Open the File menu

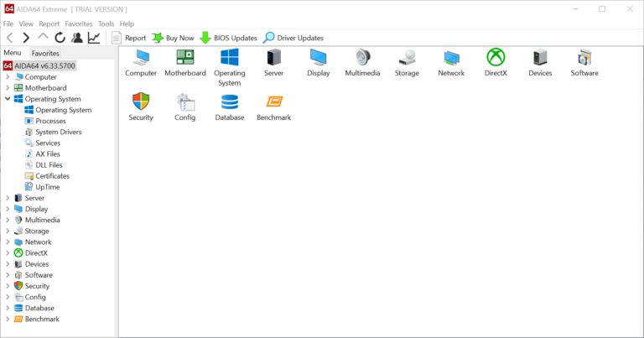[x=8, y=23]
